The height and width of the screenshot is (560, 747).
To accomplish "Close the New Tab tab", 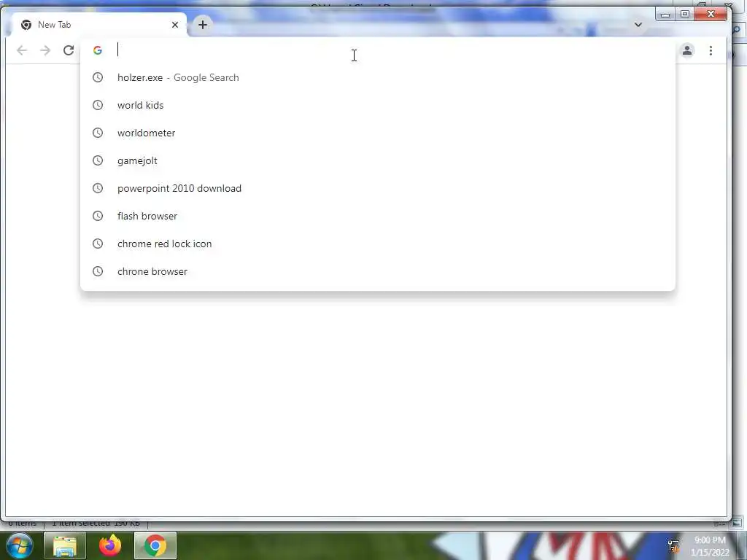I will click(175, 25).
